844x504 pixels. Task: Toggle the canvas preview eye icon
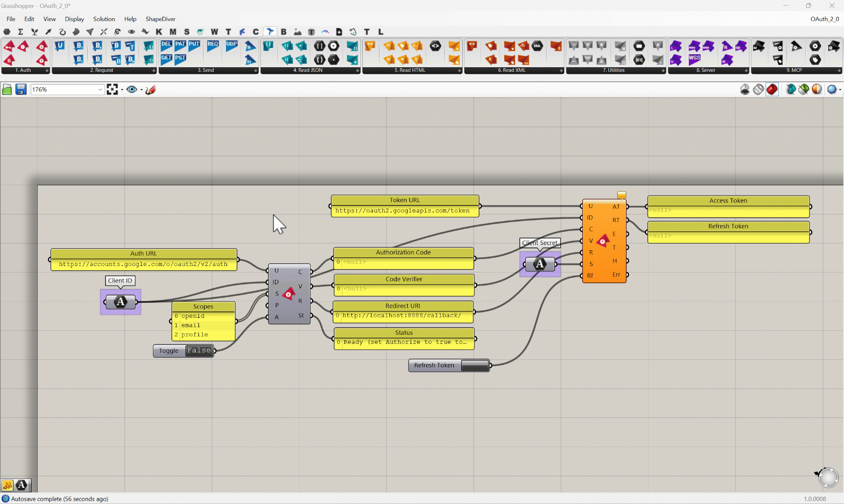click(132, 90)
